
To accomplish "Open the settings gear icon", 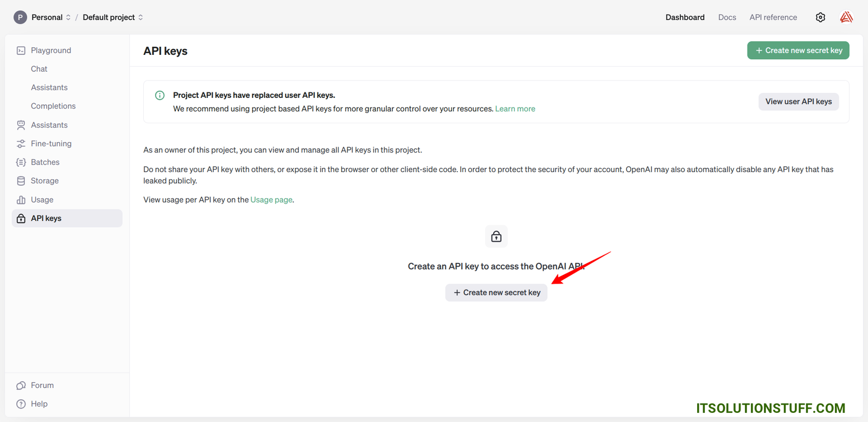I will click(x=820, y=17).
